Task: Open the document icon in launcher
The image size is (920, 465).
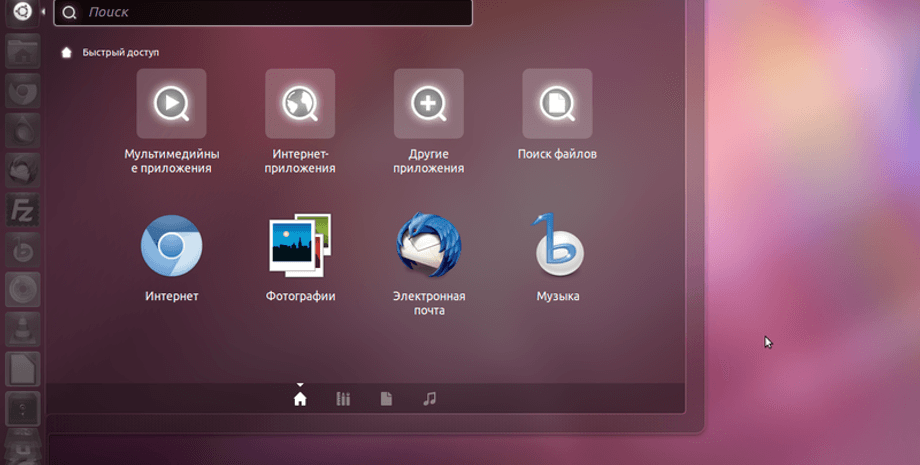Action: [22, 369]
